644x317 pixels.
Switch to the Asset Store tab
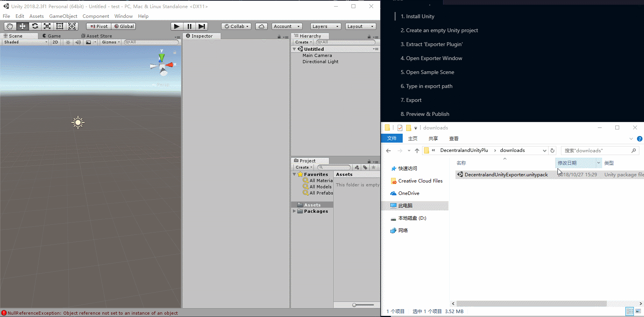(97, 36)
